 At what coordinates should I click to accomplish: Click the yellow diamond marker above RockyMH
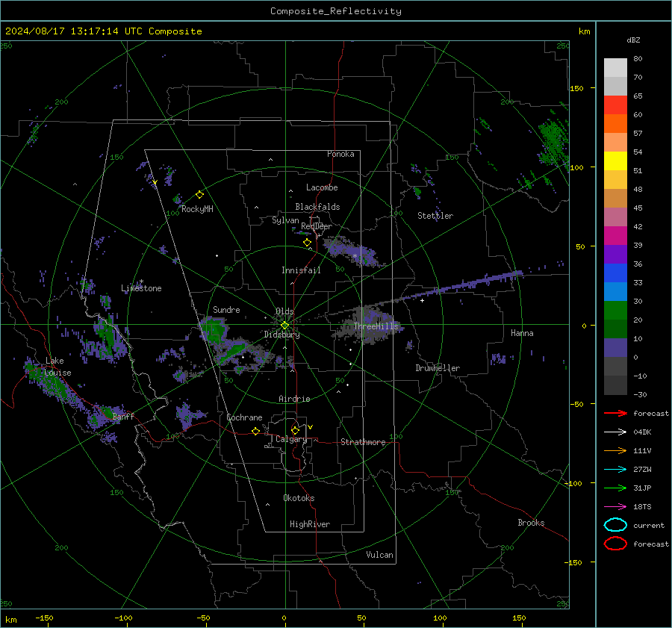[199, 195]
